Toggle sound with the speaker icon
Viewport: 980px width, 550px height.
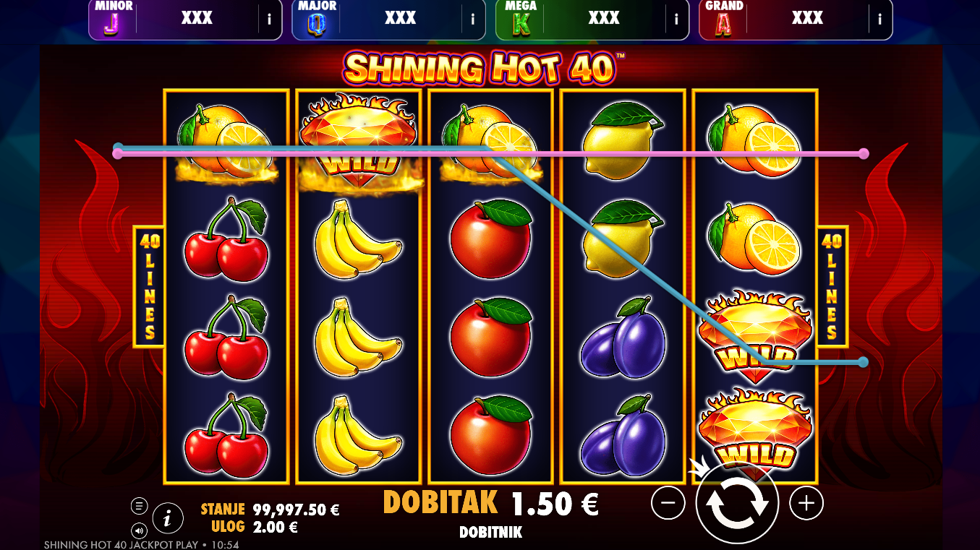[139, 530]
